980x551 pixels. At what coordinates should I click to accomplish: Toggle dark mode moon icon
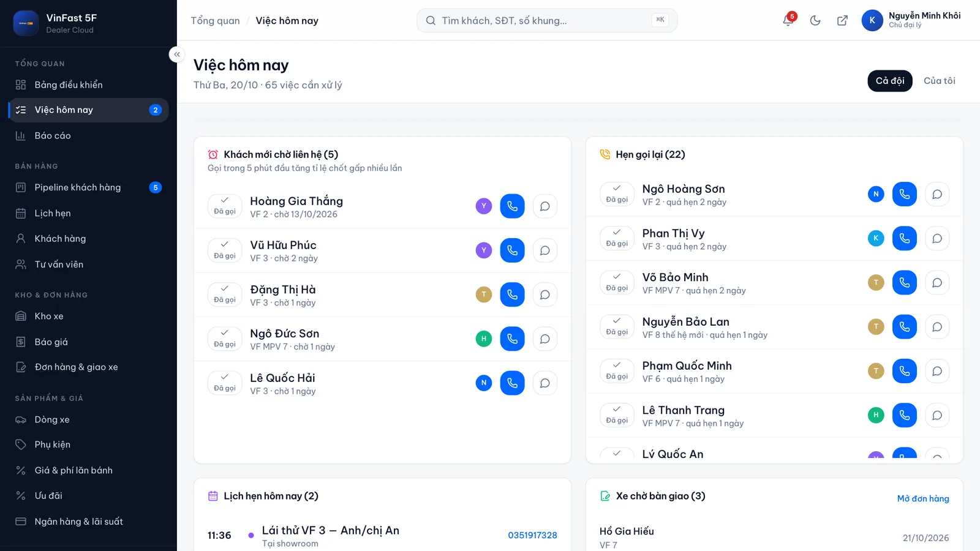815,20
